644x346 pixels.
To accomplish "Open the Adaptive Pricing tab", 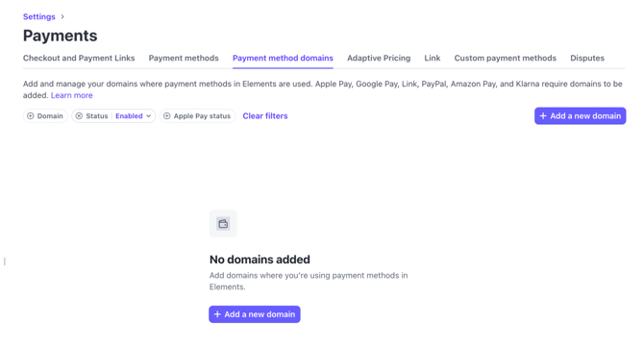I will 379,58.
